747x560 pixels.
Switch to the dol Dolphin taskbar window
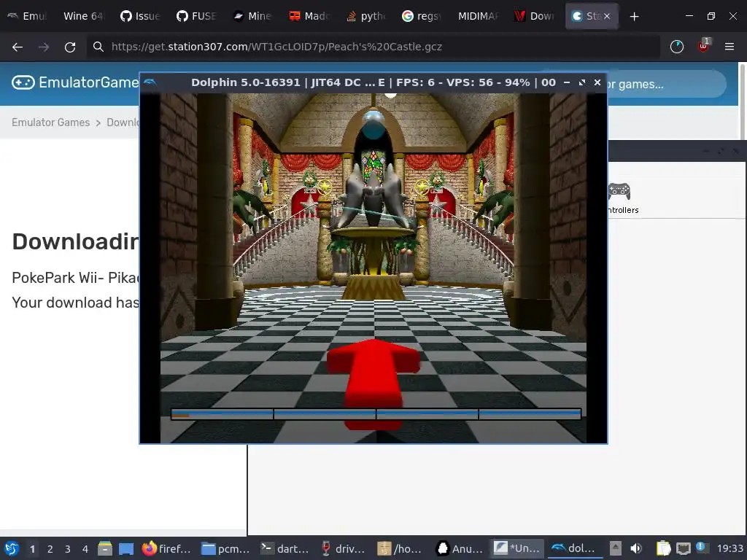click(x=575, y=548)
